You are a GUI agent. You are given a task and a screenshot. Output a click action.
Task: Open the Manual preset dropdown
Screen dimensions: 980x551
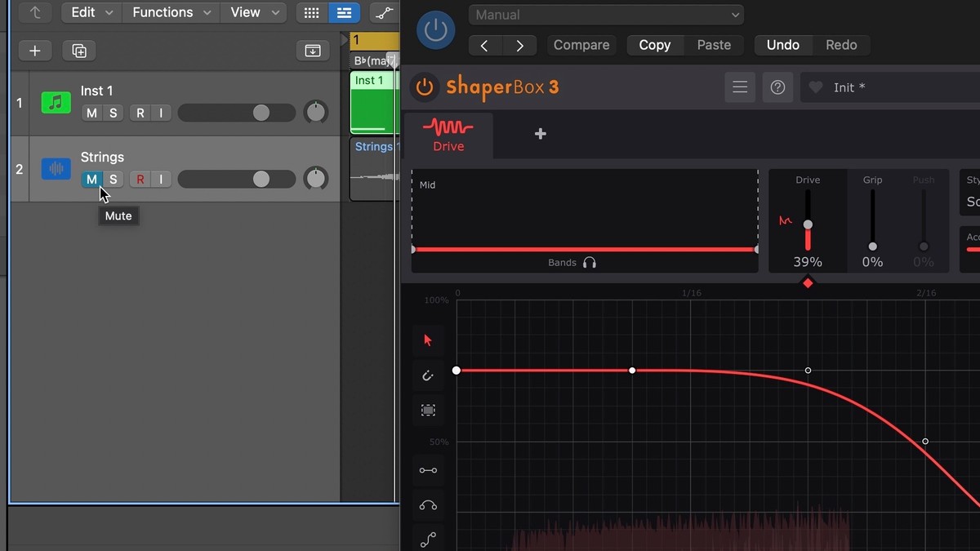click(x=605, y=15)
